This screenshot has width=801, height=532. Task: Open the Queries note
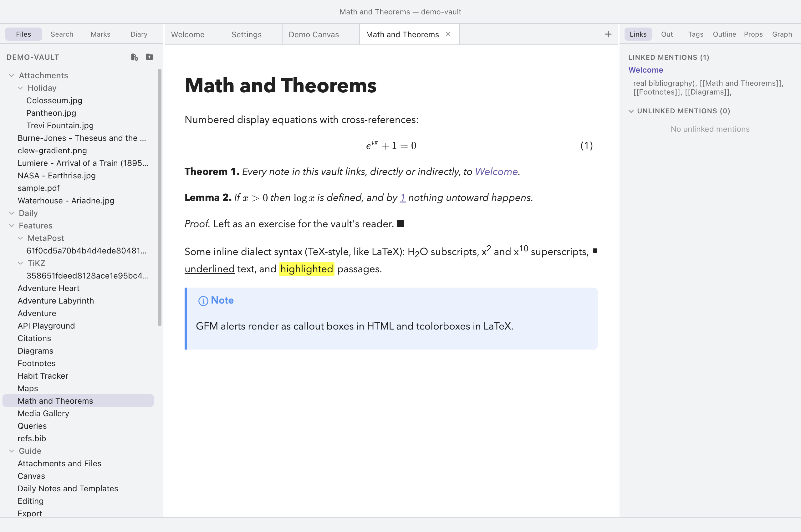pos(32,426)
